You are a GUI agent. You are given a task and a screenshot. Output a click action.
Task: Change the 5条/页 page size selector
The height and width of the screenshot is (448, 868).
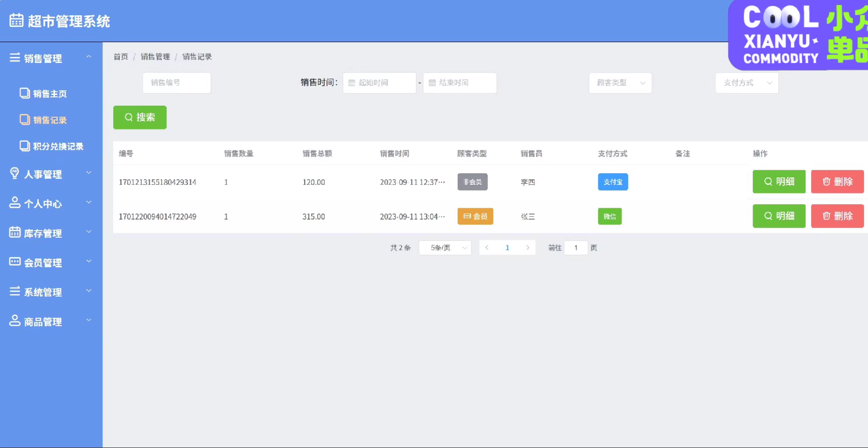click(445, 248)
